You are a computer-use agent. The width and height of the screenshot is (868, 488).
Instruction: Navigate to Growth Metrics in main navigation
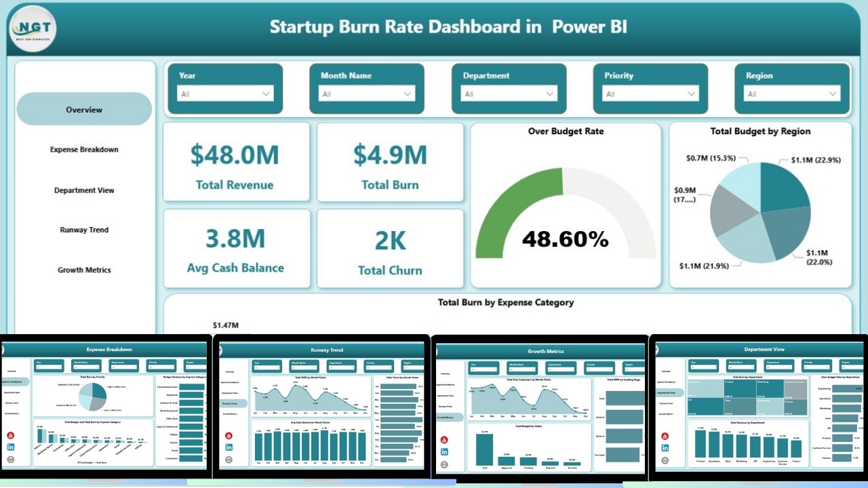tap(84, 270)
